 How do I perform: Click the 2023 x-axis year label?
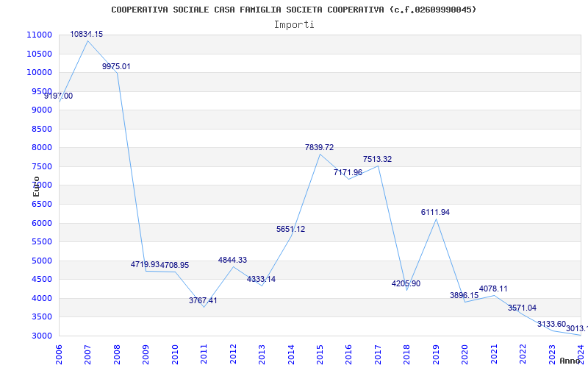(x=552, y=355)
